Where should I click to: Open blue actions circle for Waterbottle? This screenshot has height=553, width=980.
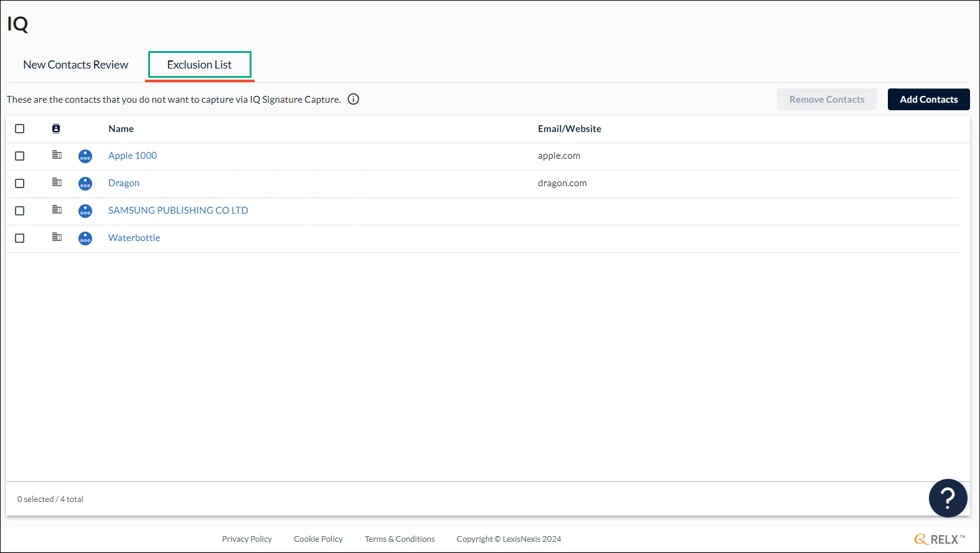[85, 239]
